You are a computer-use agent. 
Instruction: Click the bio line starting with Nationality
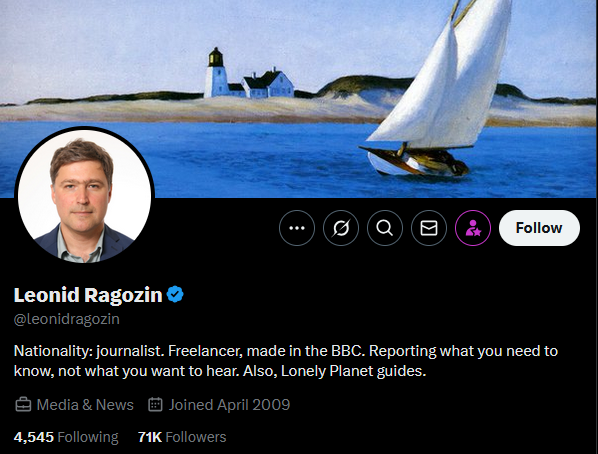(x=286, y=351)
